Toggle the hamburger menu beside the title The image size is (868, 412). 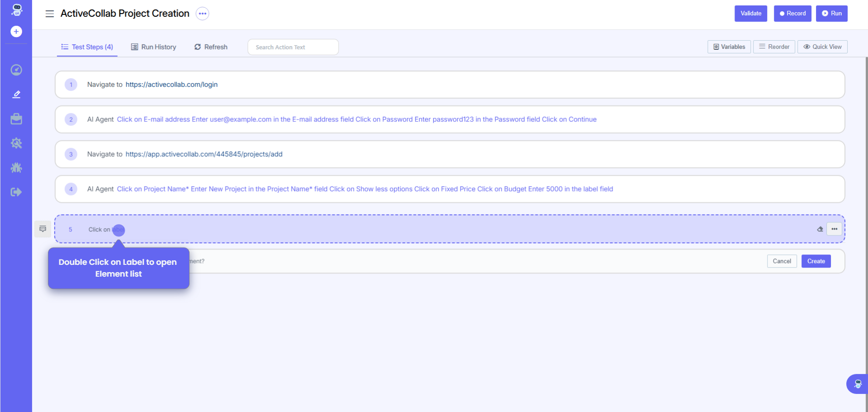pos(50,14)
